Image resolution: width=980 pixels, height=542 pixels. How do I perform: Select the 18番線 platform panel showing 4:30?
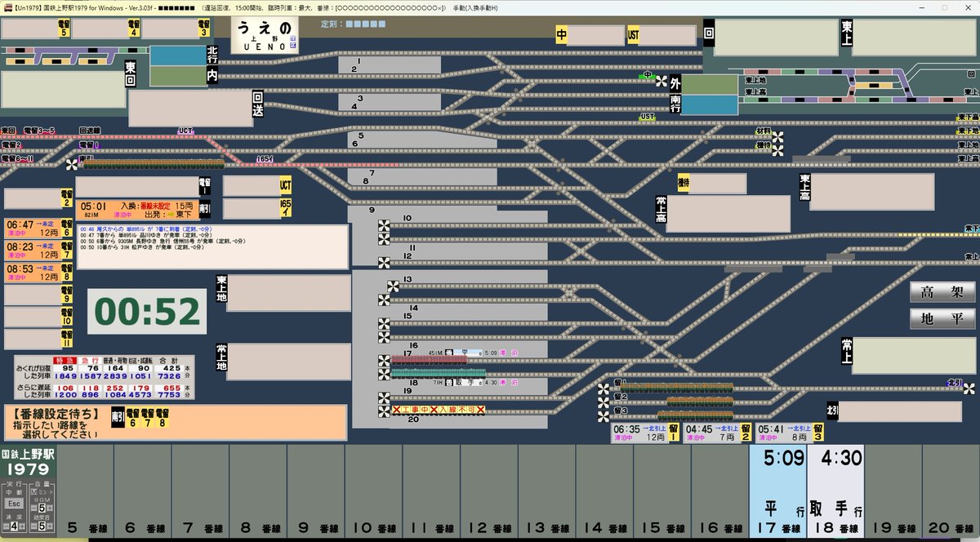835,492
